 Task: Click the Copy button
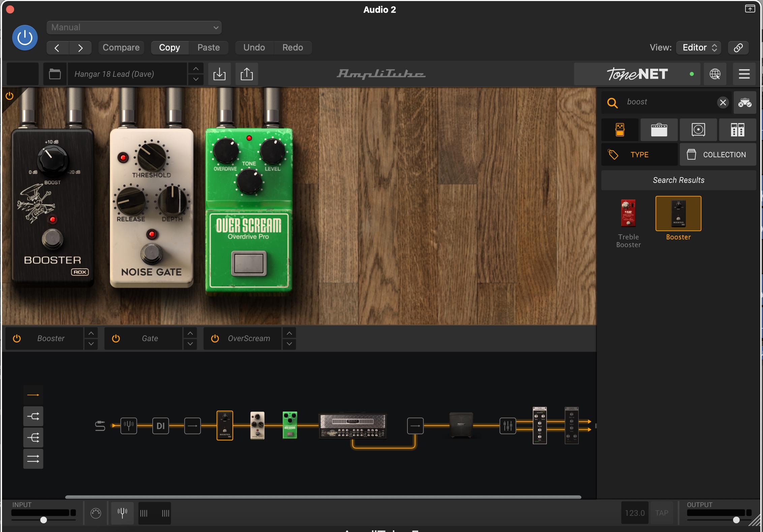click(x=170, y=48)
